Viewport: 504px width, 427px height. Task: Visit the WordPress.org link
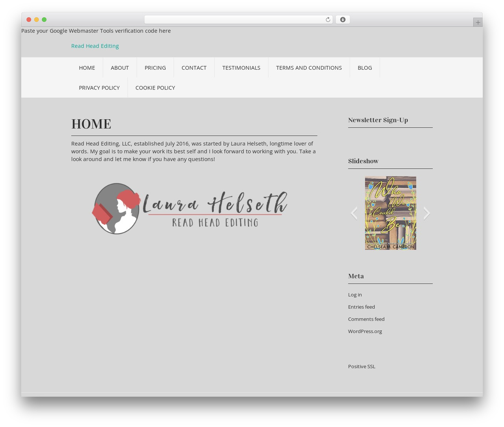(x=365, y=331)
